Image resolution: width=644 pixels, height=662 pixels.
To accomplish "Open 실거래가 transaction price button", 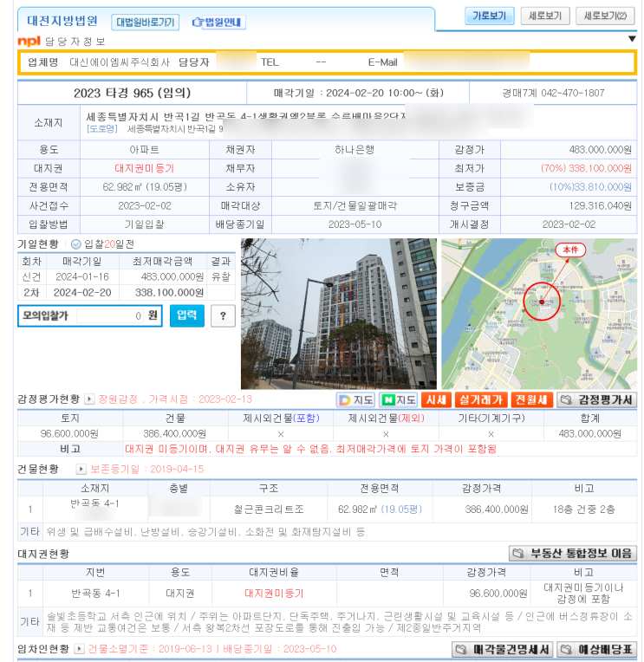I will [481, 399].
